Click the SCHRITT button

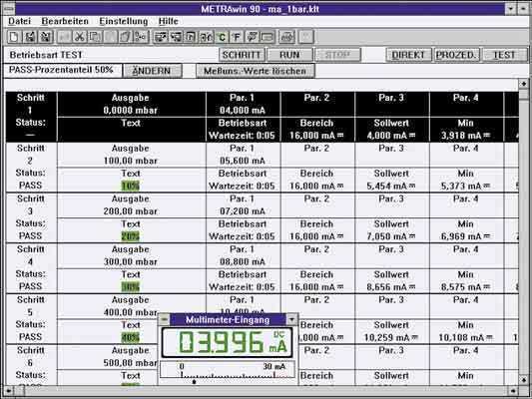coord(242,55)
